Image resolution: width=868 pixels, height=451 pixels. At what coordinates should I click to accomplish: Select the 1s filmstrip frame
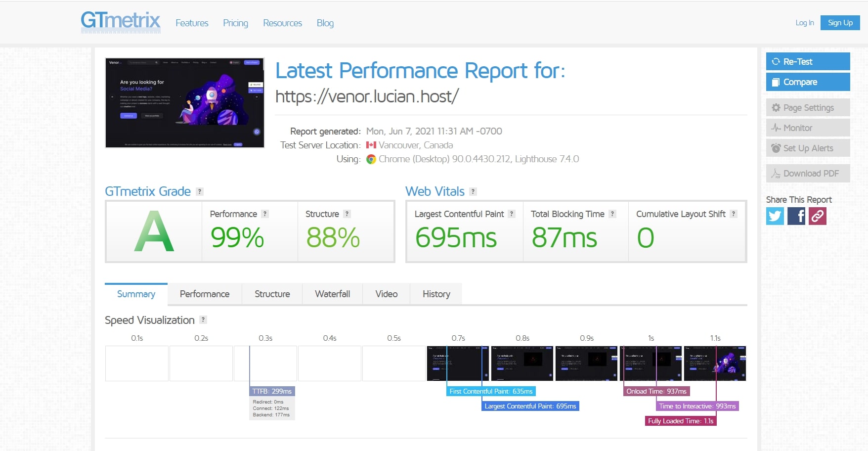[651, 363]
